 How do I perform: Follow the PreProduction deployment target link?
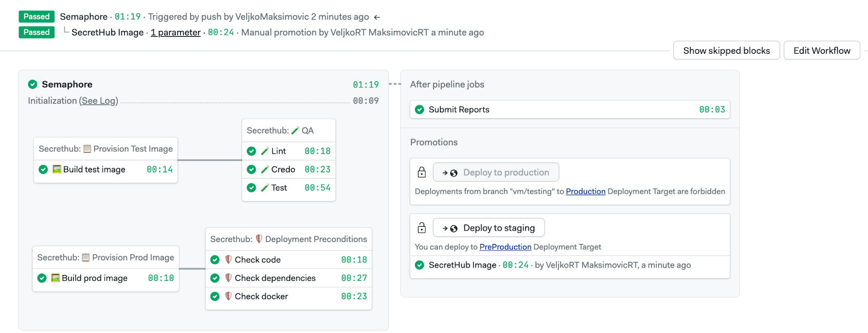coord(505,247)
